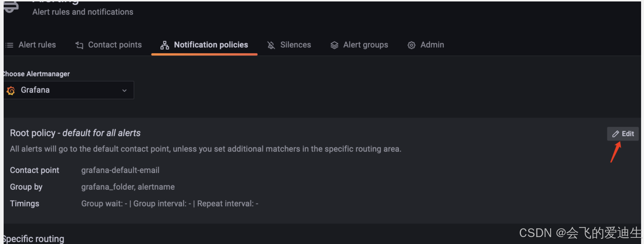Open the Alert groups tab
This screenshot has width=644, height=244.
pyautogui.click(x=359, y=45)
